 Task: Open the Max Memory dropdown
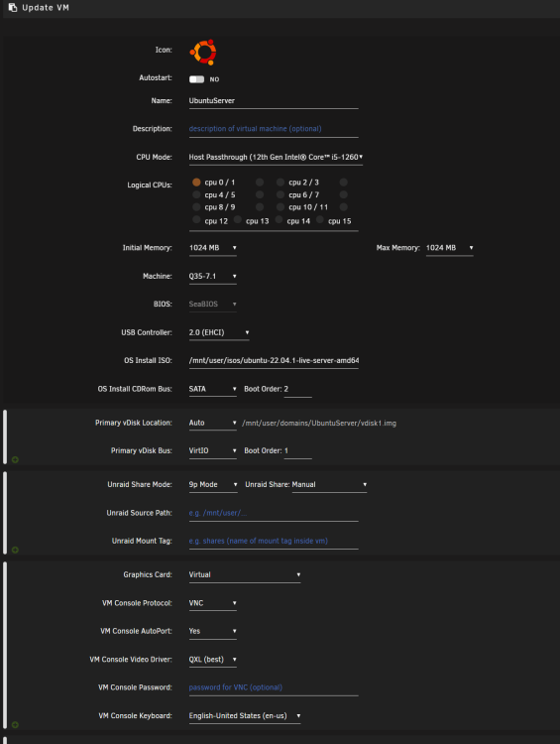tap(450, 248)
